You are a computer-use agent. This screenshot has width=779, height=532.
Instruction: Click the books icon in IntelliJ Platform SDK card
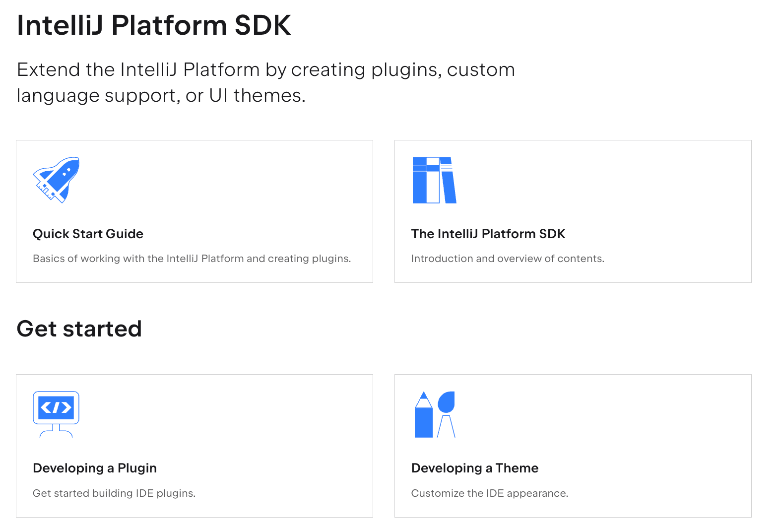tap(435, 180)
